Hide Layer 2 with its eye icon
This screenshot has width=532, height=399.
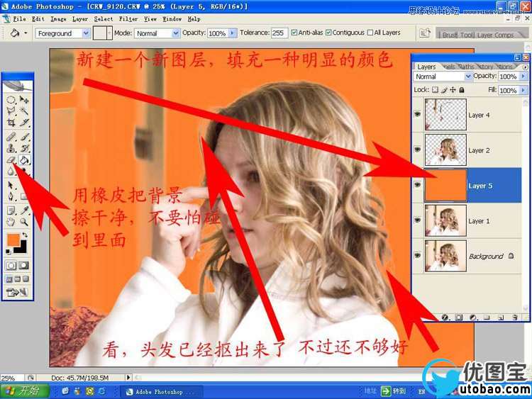(418, 150)
